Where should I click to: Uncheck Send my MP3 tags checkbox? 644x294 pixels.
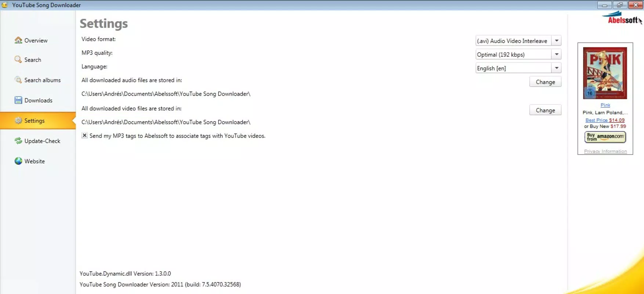pyautogui.click(x=84, y=135)
